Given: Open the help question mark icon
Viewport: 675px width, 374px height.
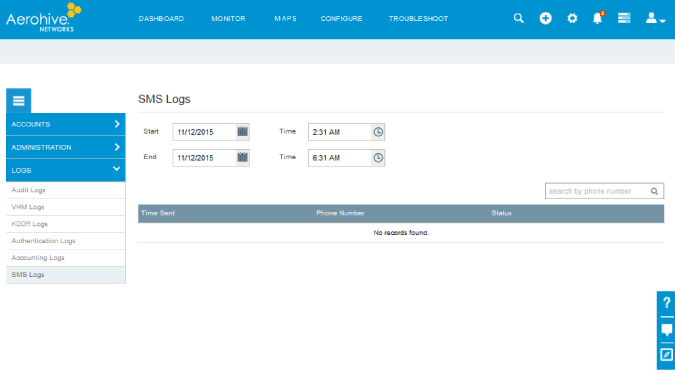Looking at the screenshot, I should [x=666, y=303].
